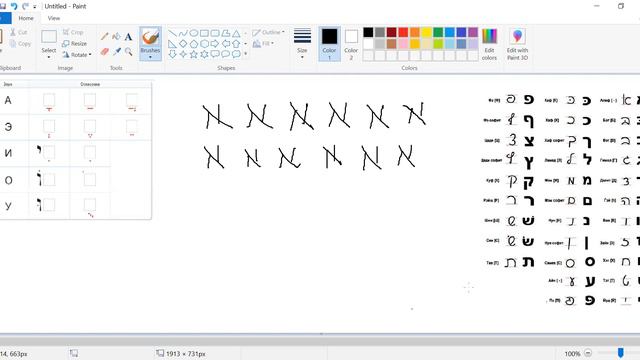The height and width of the screenshot is (360, 640).
Task: Select the Pencil tool
Action: (x=104, y=37)
